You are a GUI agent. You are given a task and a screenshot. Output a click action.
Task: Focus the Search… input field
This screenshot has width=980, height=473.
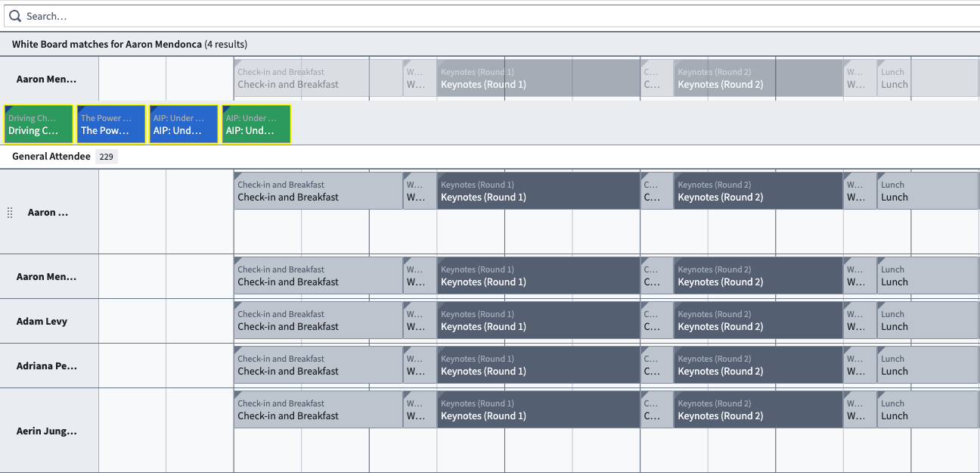[x=492, y=16]
